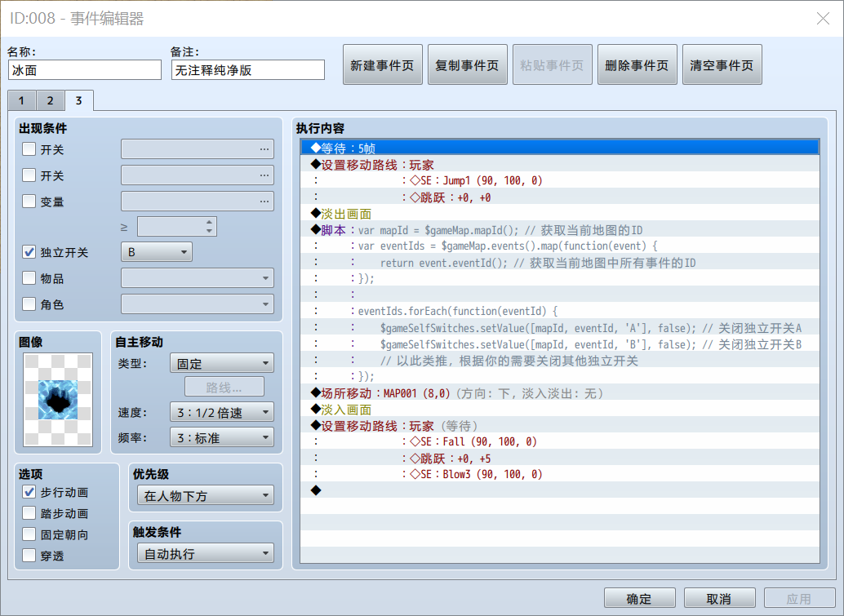Close the 事件编辑器 window
The height and width of the screenshot is (616, 844).
pyautogui.click(x=823, y=19)
